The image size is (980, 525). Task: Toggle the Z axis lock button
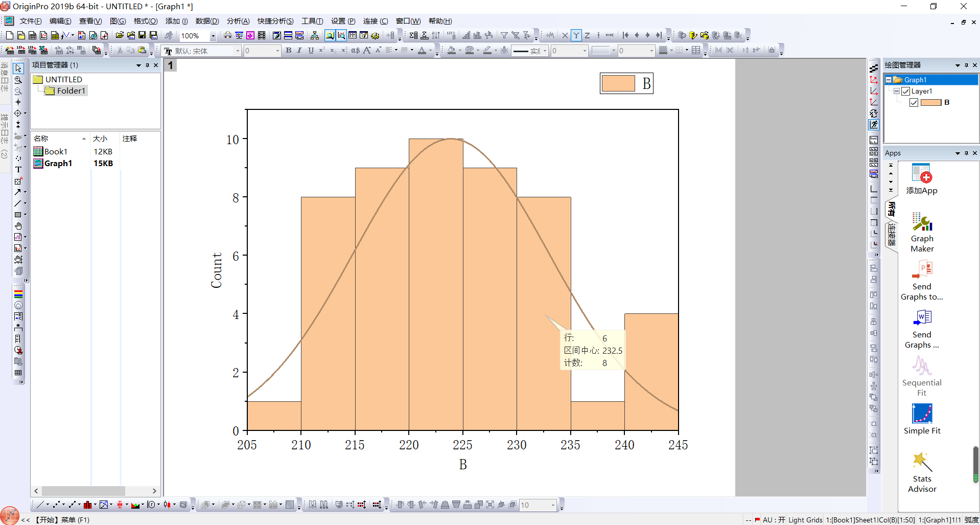pos(587,35)
